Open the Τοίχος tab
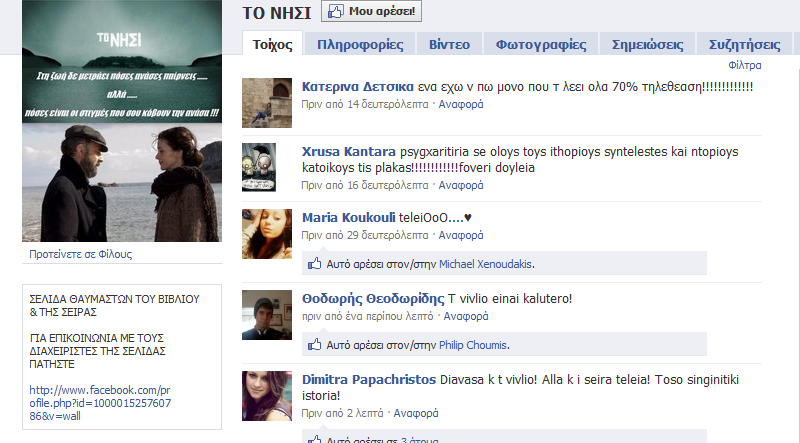The height and width of the screenshot is (443, 800). pyautogui.click(x=272, y=44)
